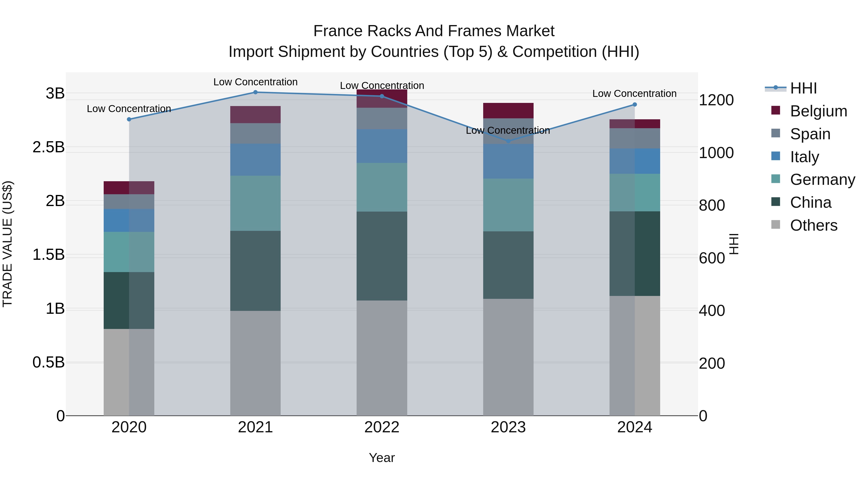Click the 2.5B left axis tick
The width and height of the screenshot is (868, 488).
48,147
